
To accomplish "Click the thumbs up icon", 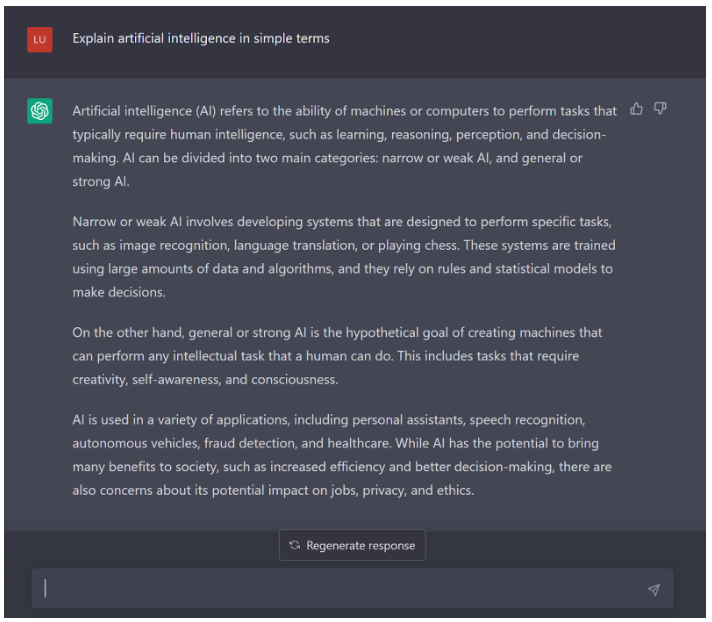I will (x=637, y=109).
